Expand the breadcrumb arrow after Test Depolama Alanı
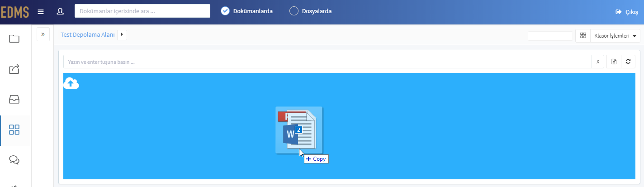This screenshot has height=187, width=644. (122, 35)
